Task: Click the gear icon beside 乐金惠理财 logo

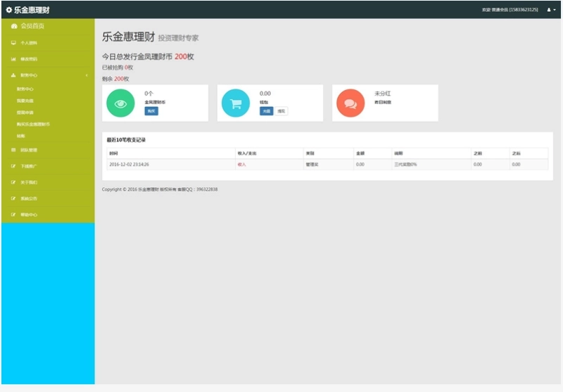Action: [9, 10]
